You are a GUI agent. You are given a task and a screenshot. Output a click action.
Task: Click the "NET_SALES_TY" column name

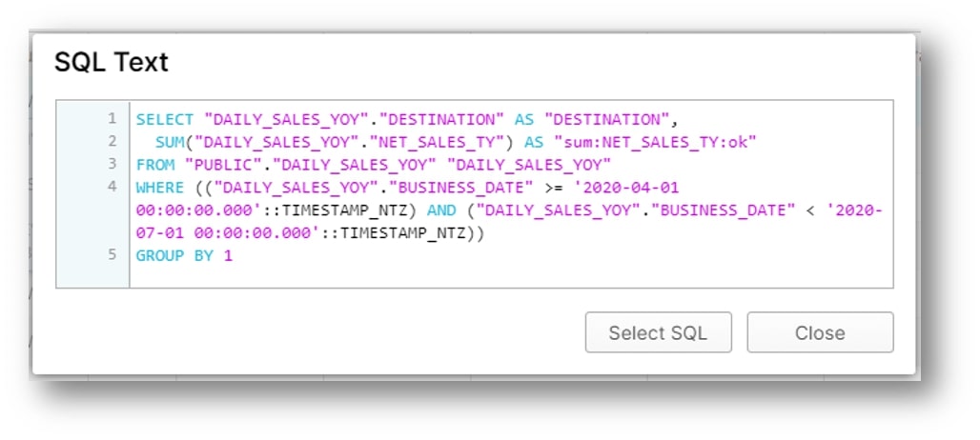(440, 142)
